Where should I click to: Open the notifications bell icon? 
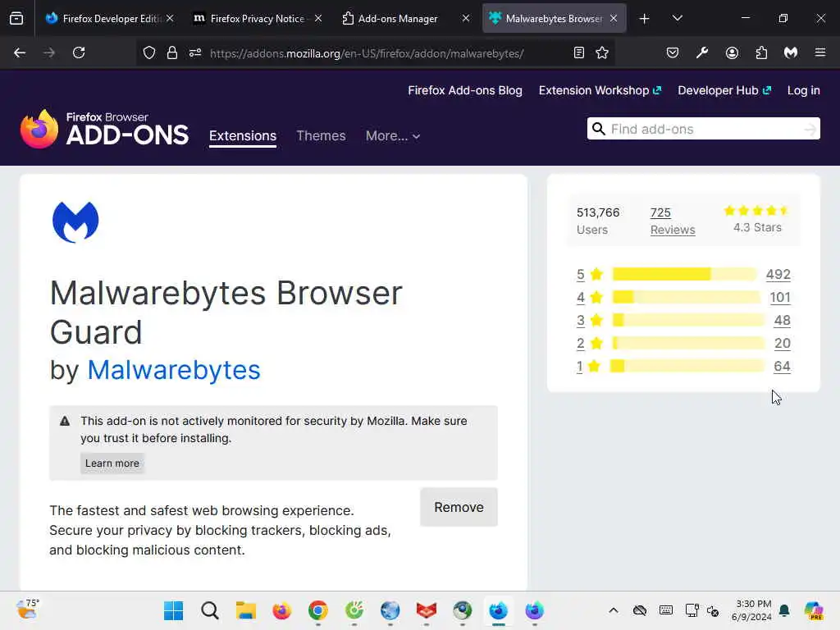784,610
